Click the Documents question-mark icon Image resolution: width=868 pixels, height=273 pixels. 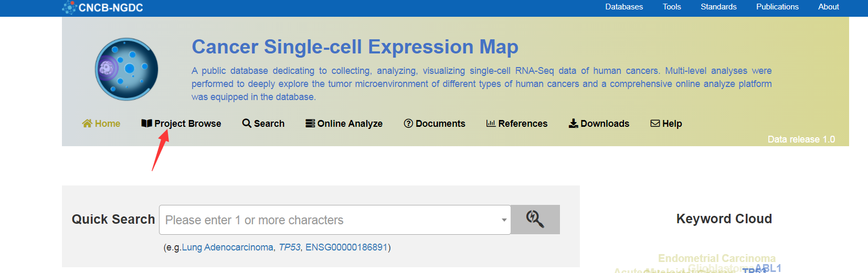tap(408, 123)
